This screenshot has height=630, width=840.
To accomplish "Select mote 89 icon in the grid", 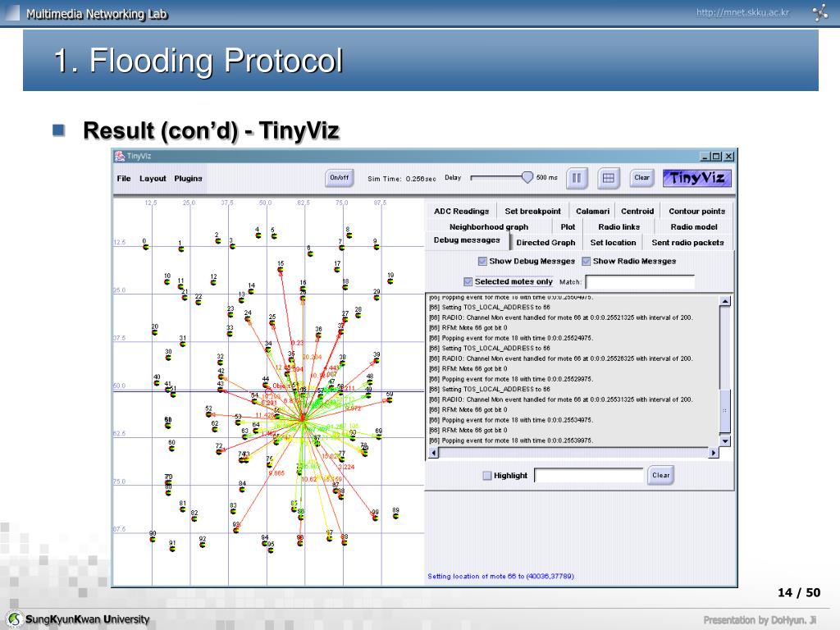I will (x=395, y=517).
